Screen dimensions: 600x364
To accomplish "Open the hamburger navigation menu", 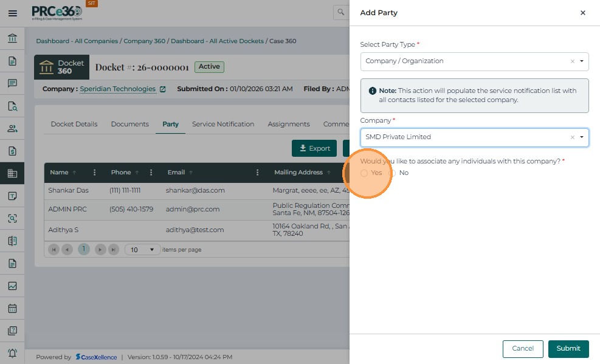I will [12, 13].
